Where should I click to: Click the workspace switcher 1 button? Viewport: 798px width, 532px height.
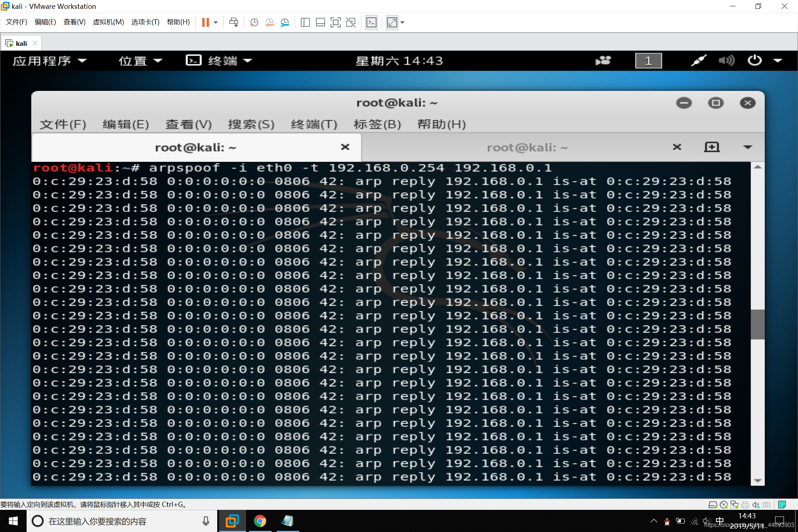[648, 61]
